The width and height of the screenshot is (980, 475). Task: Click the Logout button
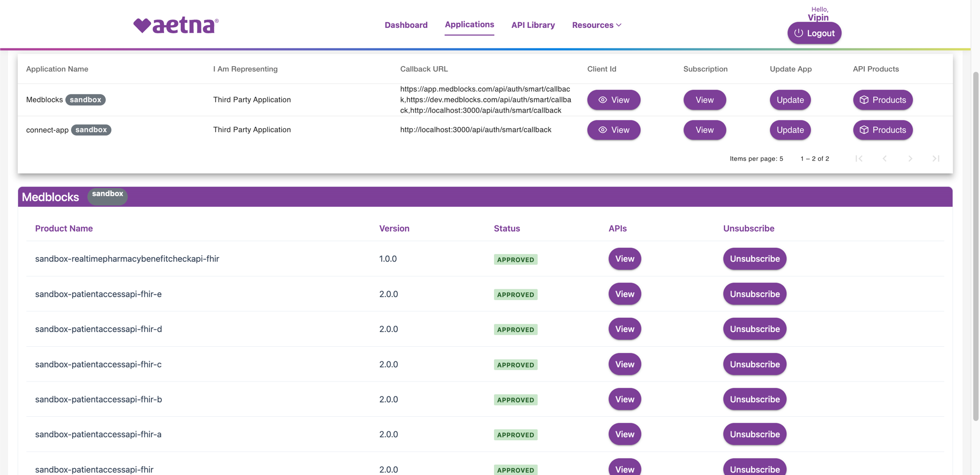click(814, 33)
